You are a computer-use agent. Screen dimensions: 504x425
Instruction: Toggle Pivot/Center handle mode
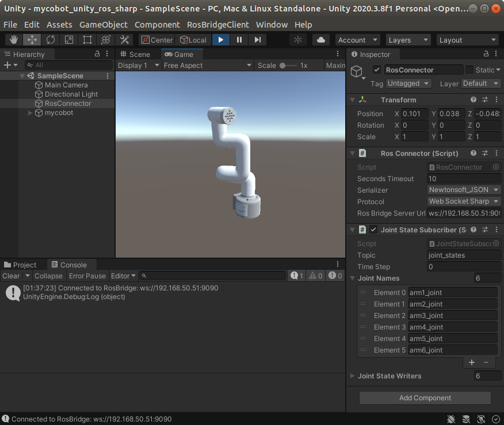tap(156, 40)
